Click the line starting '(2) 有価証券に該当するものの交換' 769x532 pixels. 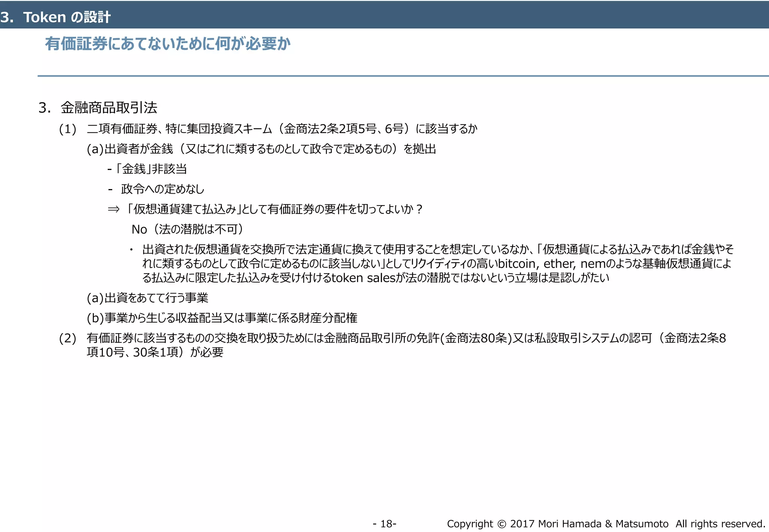[x=392, y=345]
